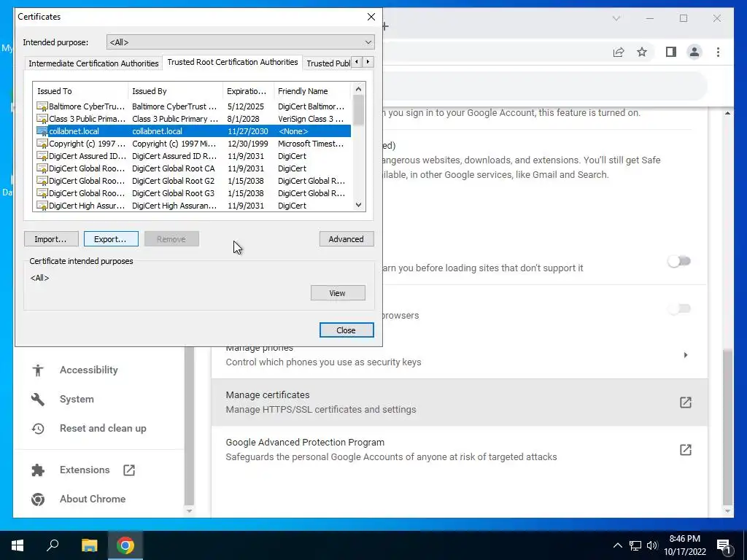Click the Chrome tab search chevron
Viewport: 747px width, 560px height.
pos(616,18)
